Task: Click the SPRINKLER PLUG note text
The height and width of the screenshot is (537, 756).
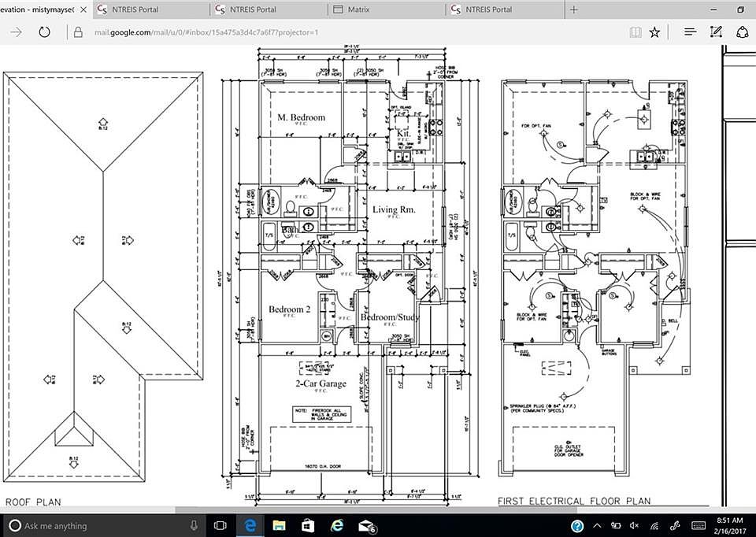Action: pos(543,409)
